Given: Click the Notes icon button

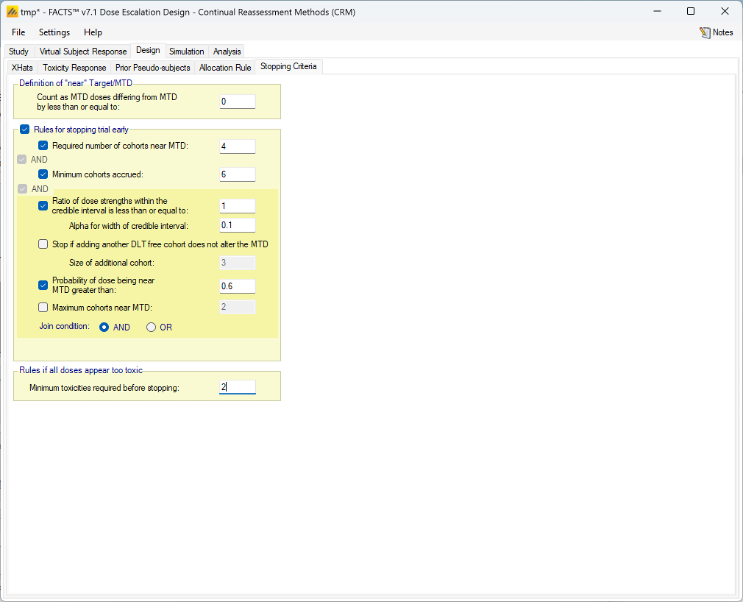Looking at the screenshot, I should click(x=715, y=32).
